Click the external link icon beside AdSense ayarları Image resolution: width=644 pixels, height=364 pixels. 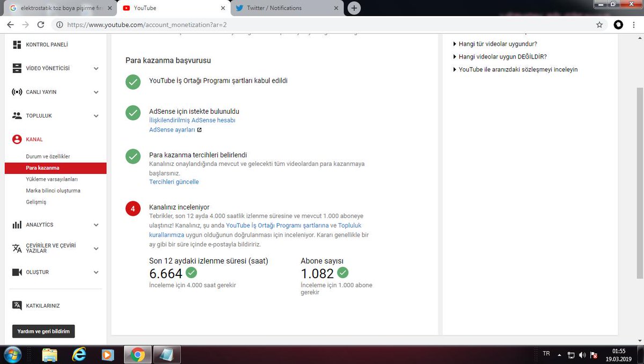tap(199, 130)
